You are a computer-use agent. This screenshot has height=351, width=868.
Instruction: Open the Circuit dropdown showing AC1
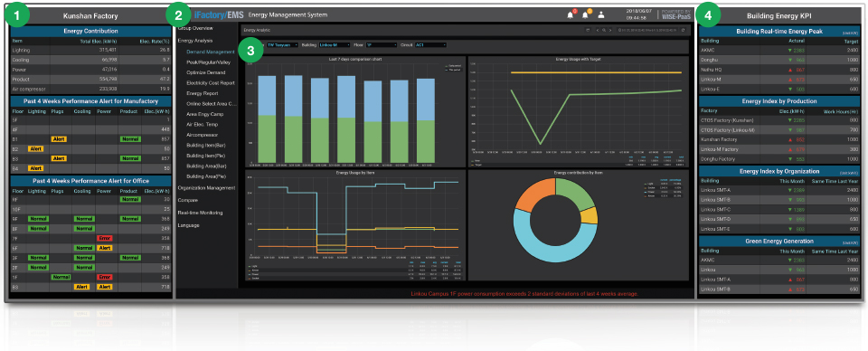(430, 44)
